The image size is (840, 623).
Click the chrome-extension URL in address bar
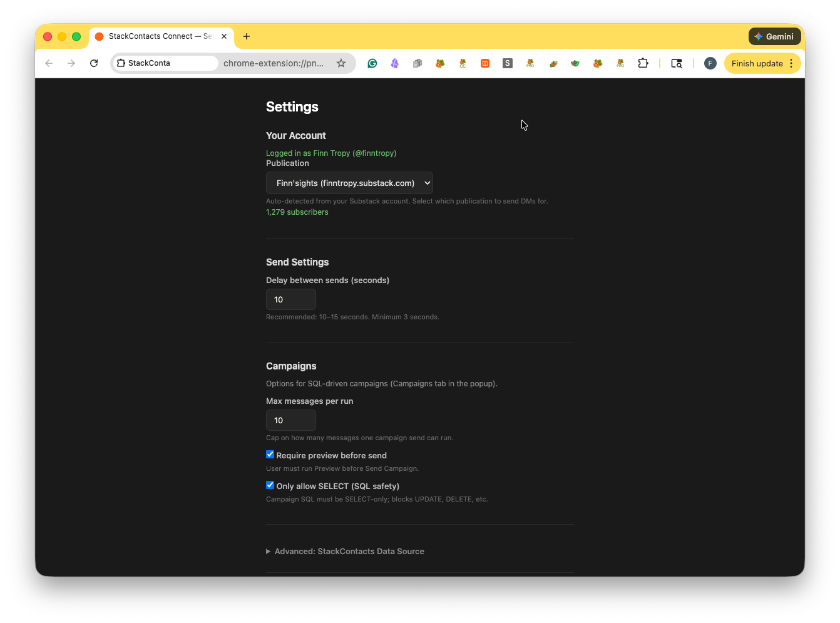pos(274,63)
